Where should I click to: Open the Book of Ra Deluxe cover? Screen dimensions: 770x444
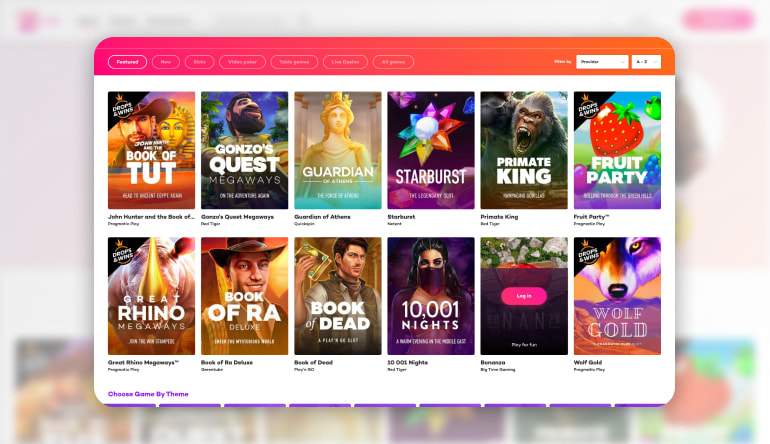245,296
